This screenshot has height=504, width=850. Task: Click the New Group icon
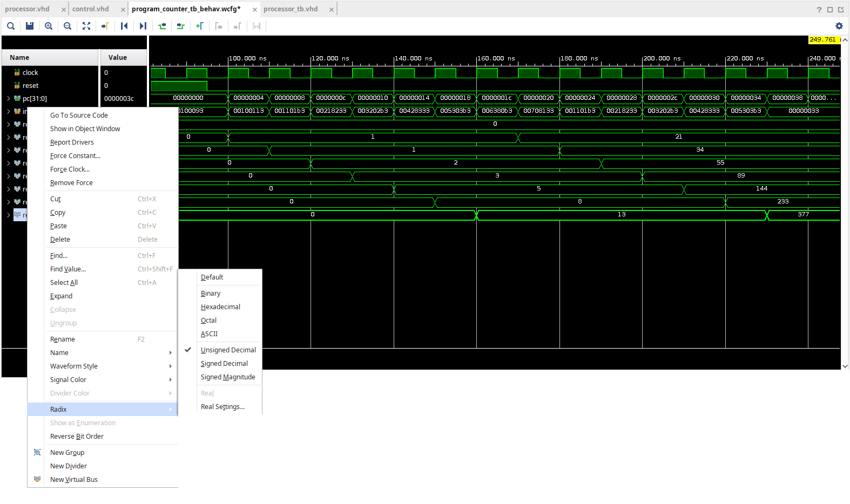click(x=37, y=452)
